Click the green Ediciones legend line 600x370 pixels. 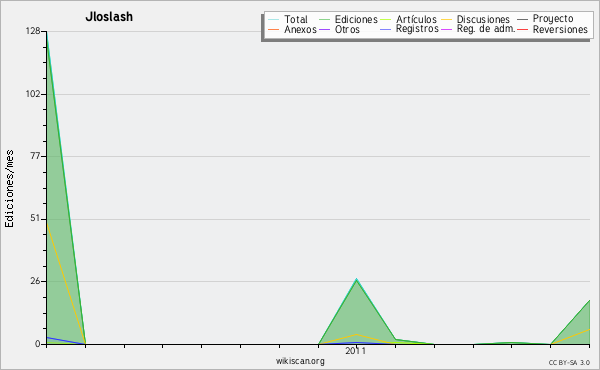[x=324, y=20]
